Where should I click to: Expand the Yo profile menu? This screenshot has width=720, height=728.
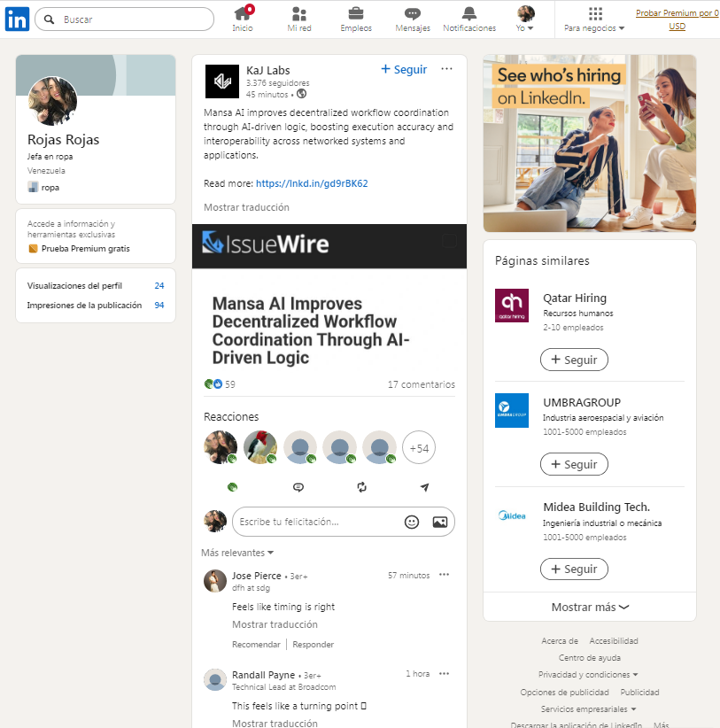[525, 19]
